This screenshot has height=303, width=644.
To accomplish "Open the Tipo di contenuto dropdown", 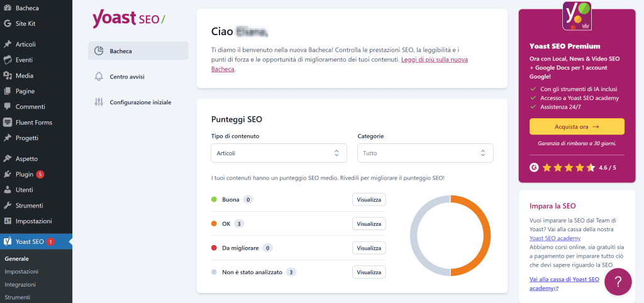I will 279,153.
